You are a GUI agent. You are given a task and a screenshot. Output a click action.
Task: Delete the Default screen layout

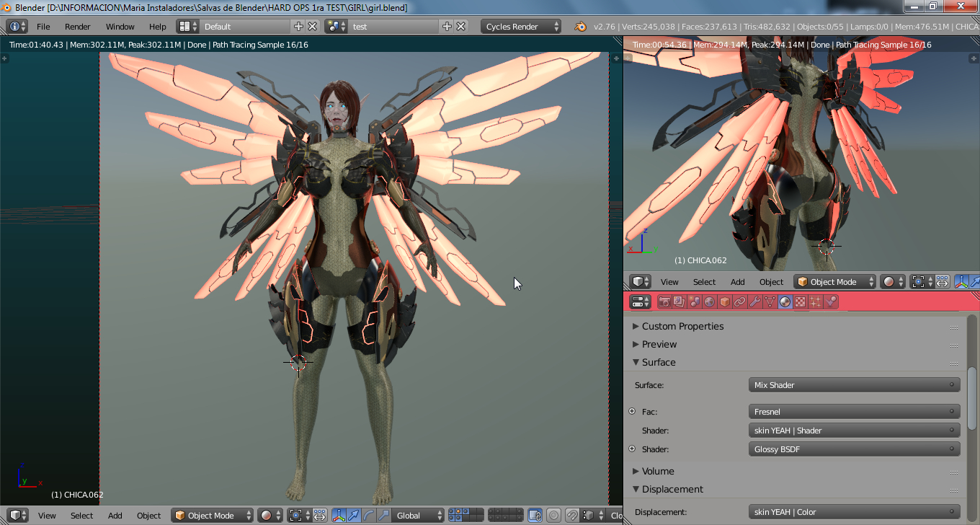point(313,27)
